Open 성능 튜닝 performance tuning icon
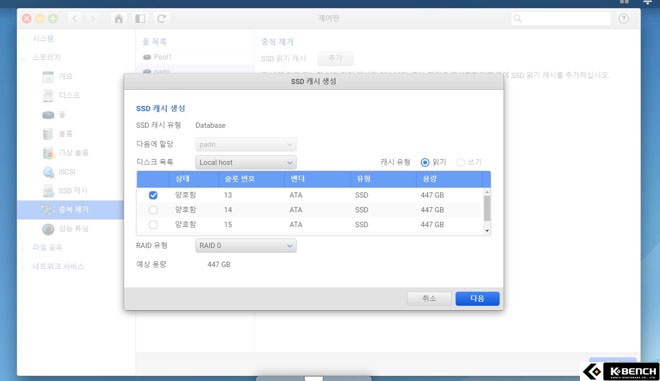 tap(48, 229)
